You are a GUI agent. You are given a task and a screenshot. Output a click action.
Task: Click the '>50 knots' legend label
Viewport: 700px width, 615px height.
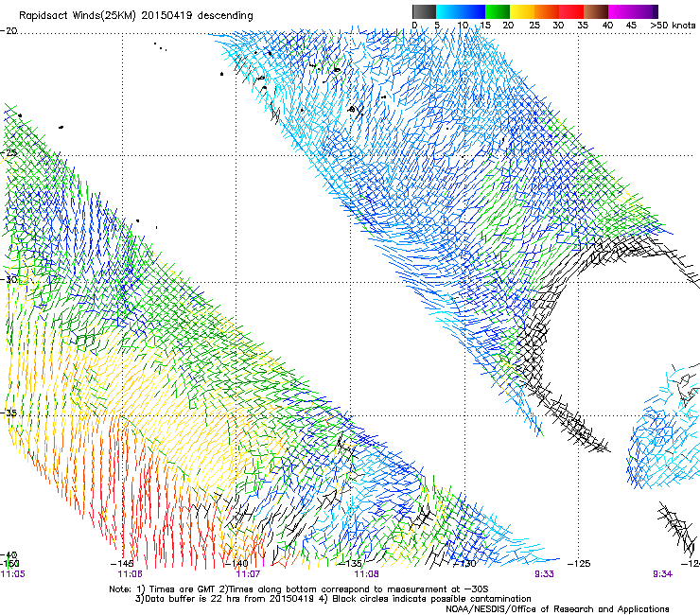click(x=673, y=26)
